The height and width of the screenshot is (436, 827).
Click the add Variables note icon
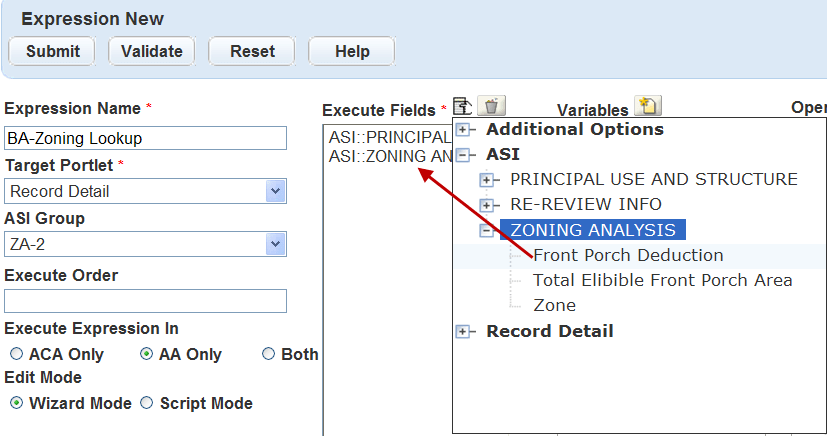click(x=648, y=106)
